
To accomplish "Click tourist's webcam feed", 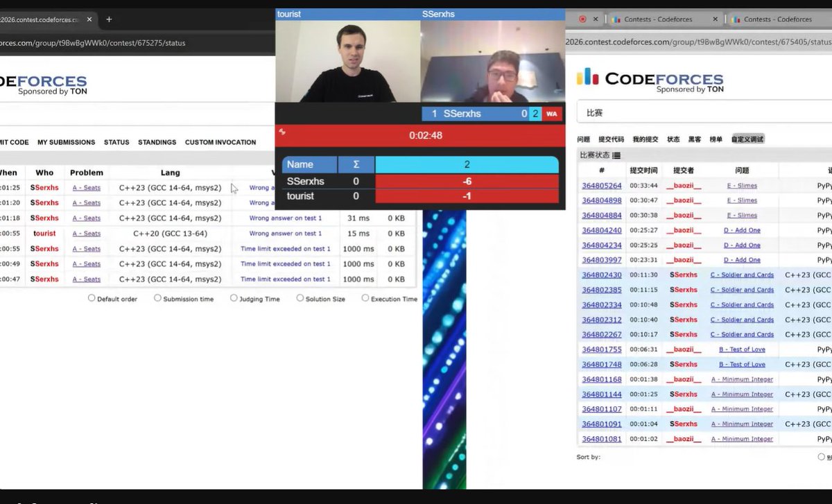I will tap(348, 61).
